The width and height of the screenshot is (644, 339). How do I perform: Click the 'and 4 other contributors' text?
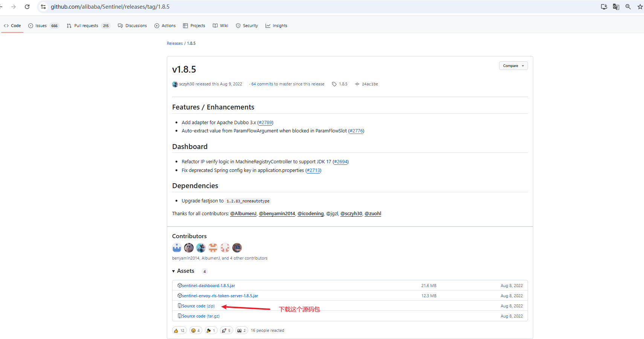point(244,258)
